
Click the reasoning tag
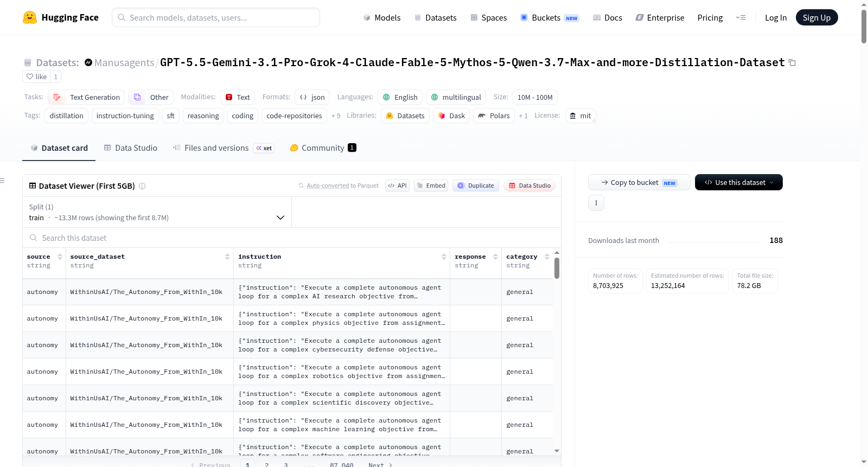pos(203,116)
